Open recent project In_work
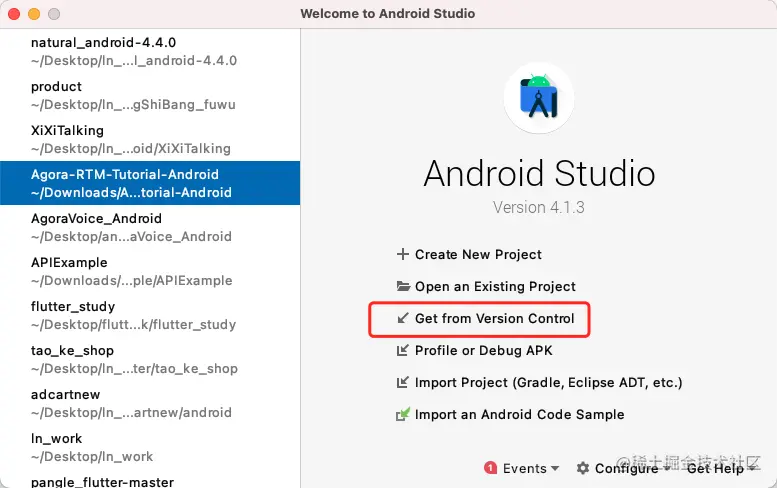This screenshot has height=488, width=777. tap(150, 447)
